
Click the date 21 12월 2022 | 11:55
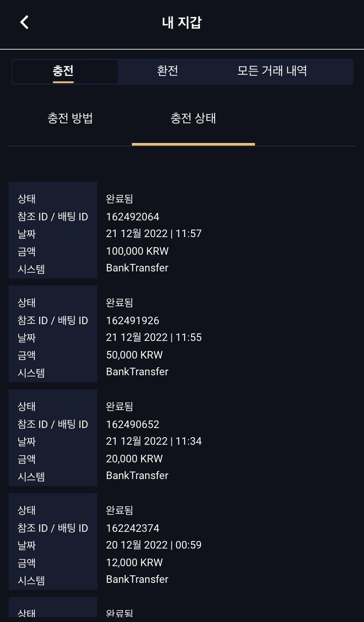point(154,337)
